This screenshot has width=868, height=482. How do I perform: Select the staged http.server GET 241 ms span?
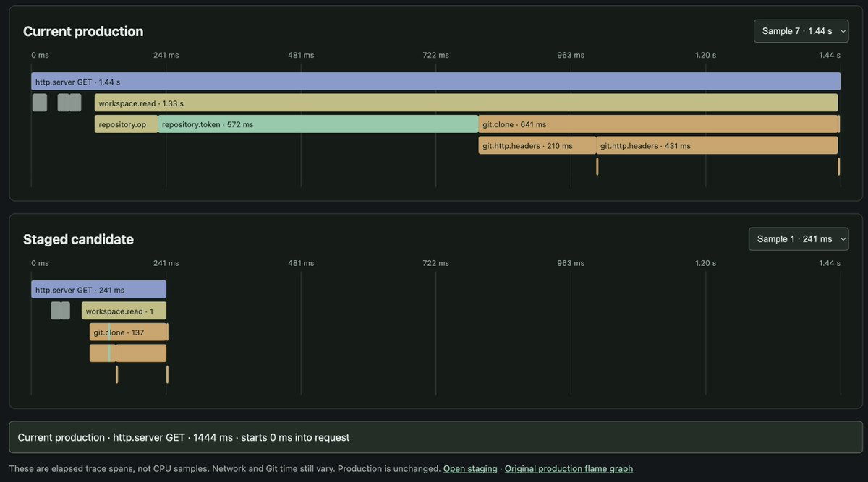98,290
